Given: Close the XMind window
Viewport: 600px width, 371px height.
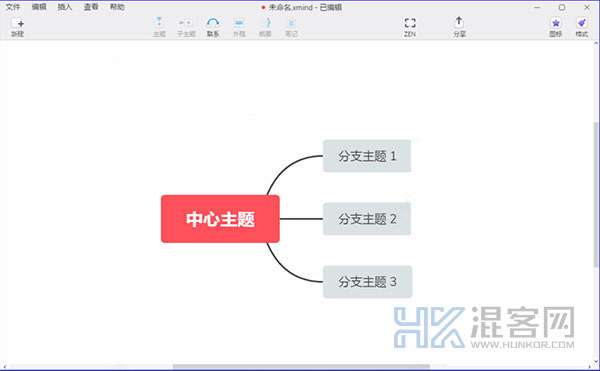Looking at the screenshot, I should click(x=587, y=7).
